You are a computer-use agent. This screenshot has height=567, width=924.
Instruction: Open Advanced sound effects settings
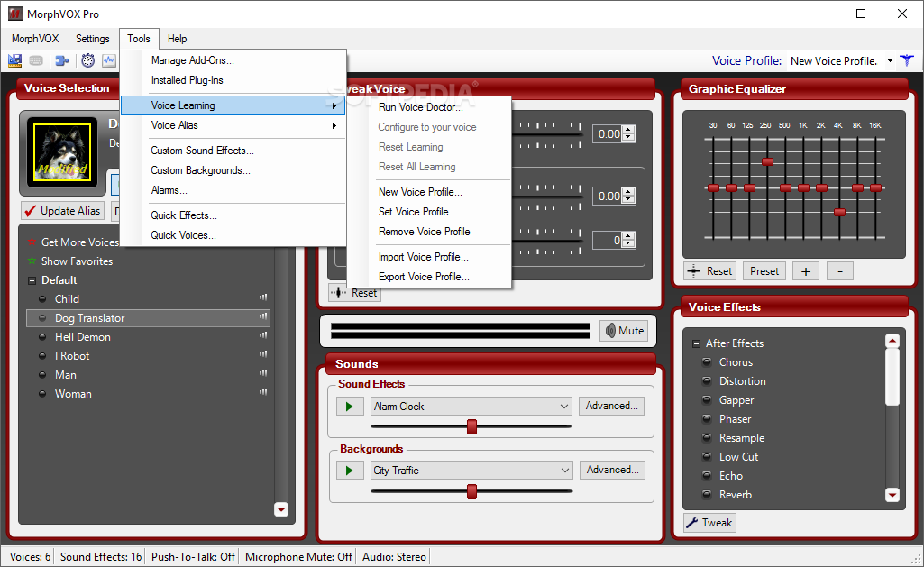click(x=612, y=406)
